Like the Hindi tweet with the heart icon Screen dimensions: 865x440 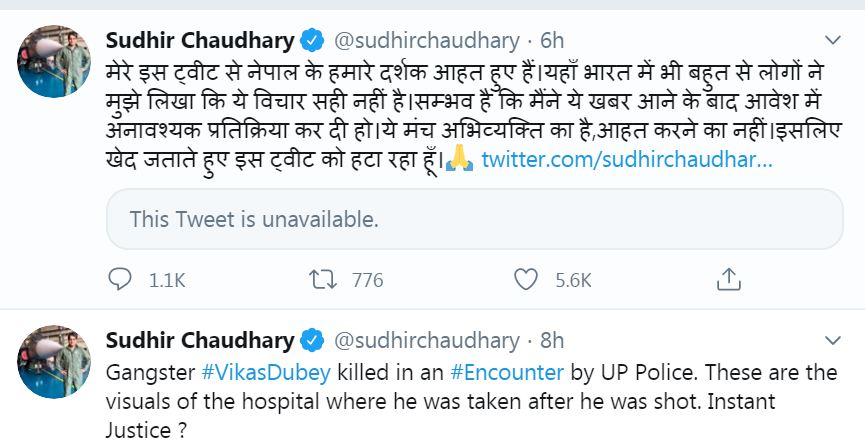pyautogui.click(x=526, y=280)
